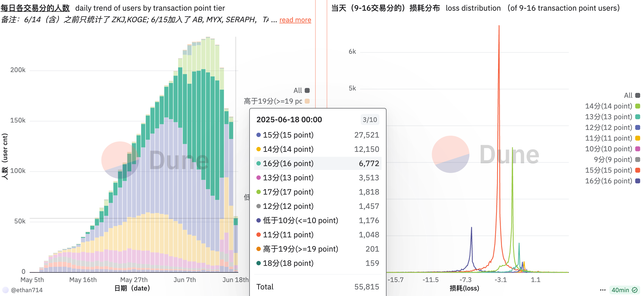Open the ellipsis options menu at bottom right
Image resolution: width=644 pixels, height=296 pixels.
(603, 290)
